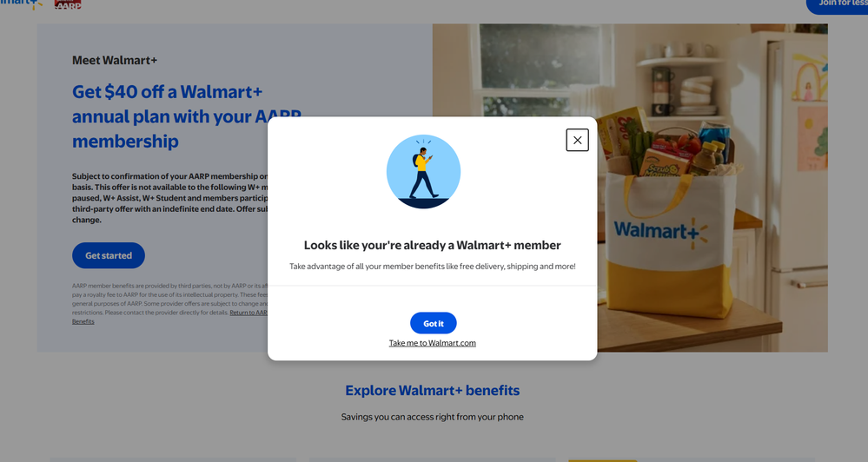Click Savings you can access from phone text
868x462 pixels.
click(433, 417)
